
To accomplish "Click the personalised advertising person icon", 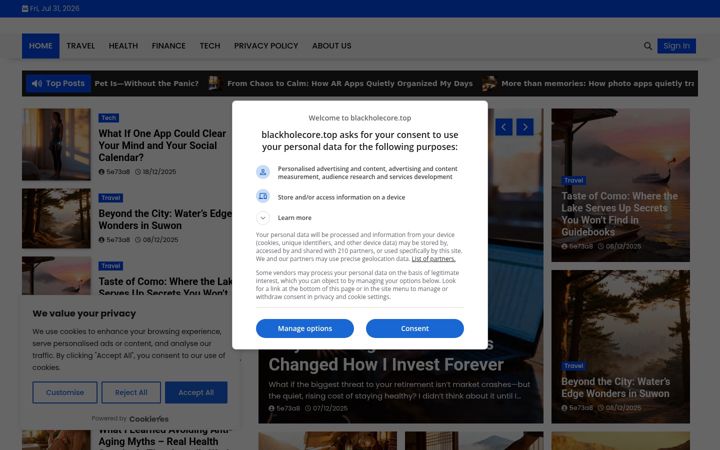I will [263, 172].
